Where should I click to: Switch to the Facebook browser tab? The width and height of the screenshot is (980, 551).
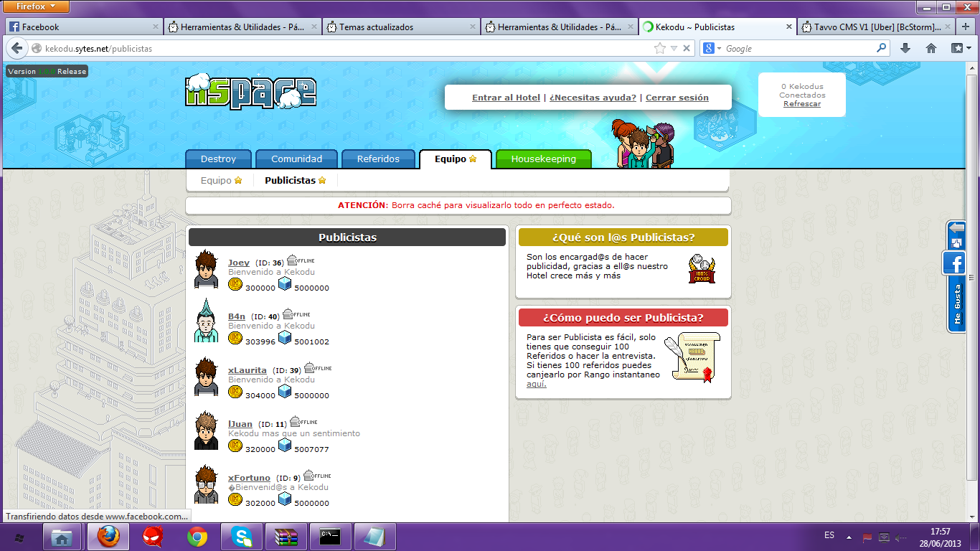pyautogui.click(x=83, y=27)
